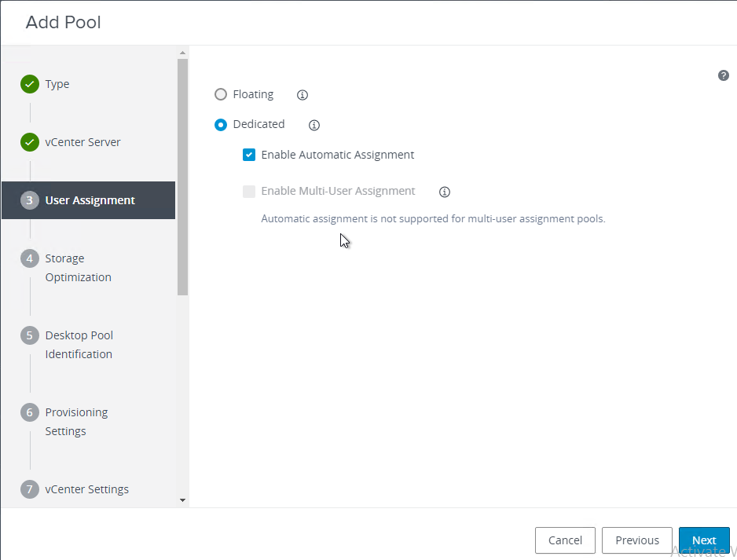This screenshot has height=560, width=737.
Task: Click step 7 number circle icon
Action: click(30, 489)
